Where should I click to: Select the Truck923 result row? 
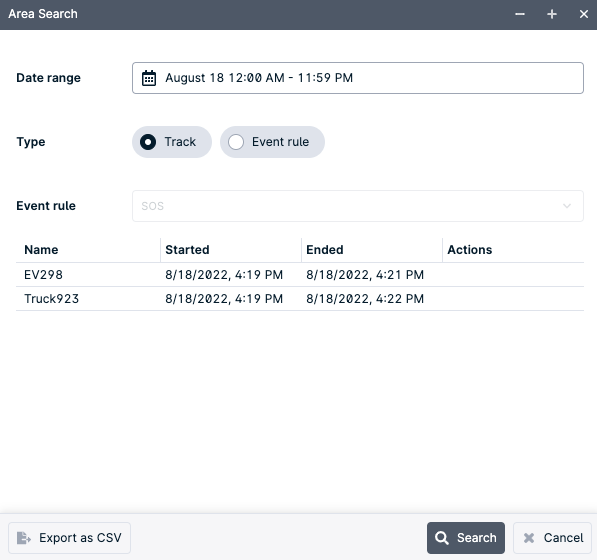300,298
